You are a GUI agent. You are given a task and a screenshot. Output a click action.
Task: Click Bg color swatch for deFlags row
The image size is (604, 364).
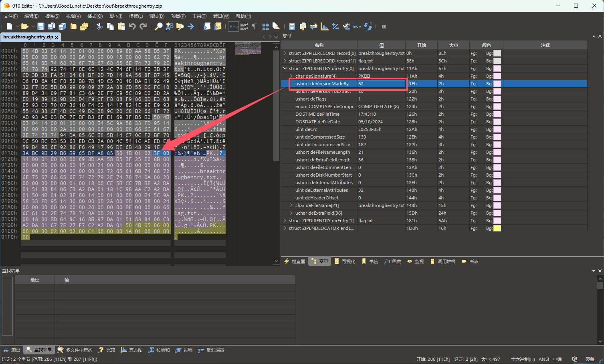(x=497, y=99)
